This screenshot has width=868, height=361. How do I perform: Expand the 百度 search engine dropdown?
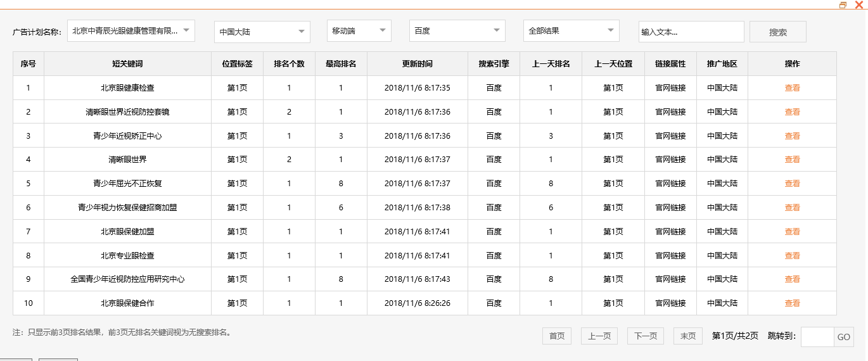[x=457, y=30]
